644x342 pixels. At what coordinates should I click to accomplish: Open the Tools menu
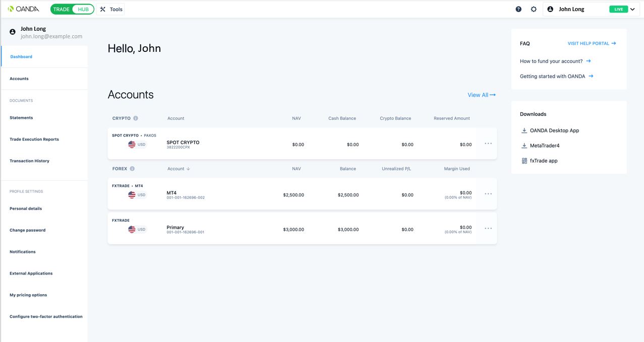point(110,9)
